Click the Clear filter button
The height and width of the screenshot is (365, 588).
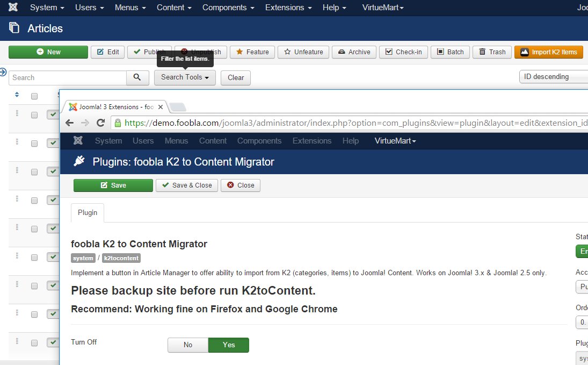[x=236, y=77]
